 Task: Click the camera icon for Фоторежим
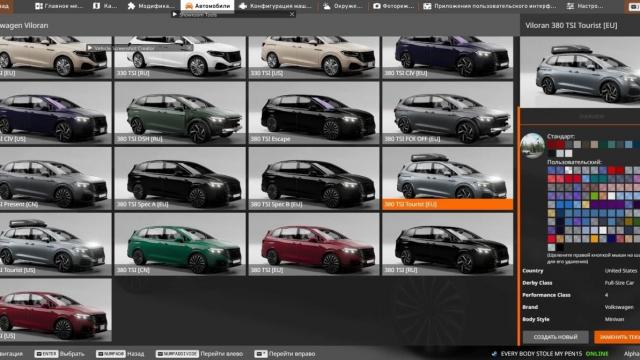point(377,6)
